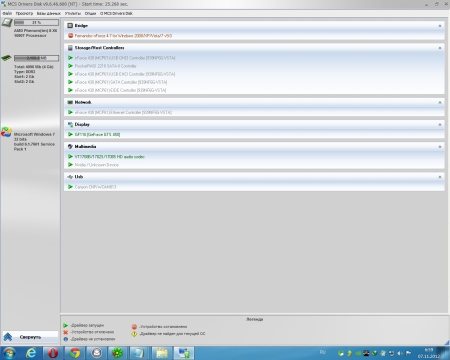Open the Windows Start menu
The height and width of the screenshot is (360, 450).
pos(9,353)
